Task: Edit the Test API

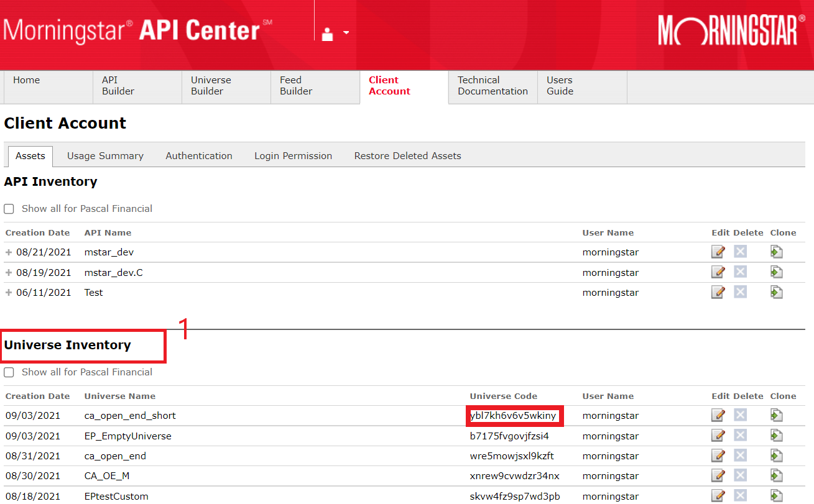Action: (718, 292)
